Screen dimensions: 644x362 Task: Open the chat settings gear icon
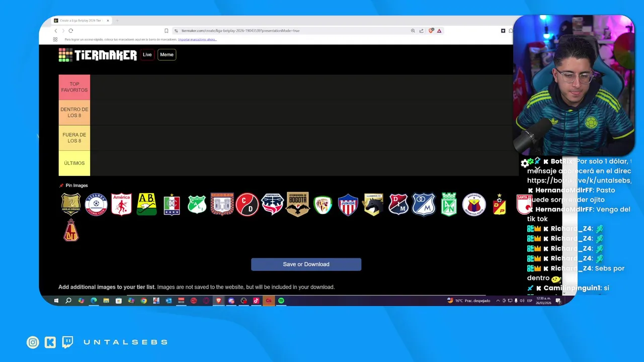pos(525,163)
